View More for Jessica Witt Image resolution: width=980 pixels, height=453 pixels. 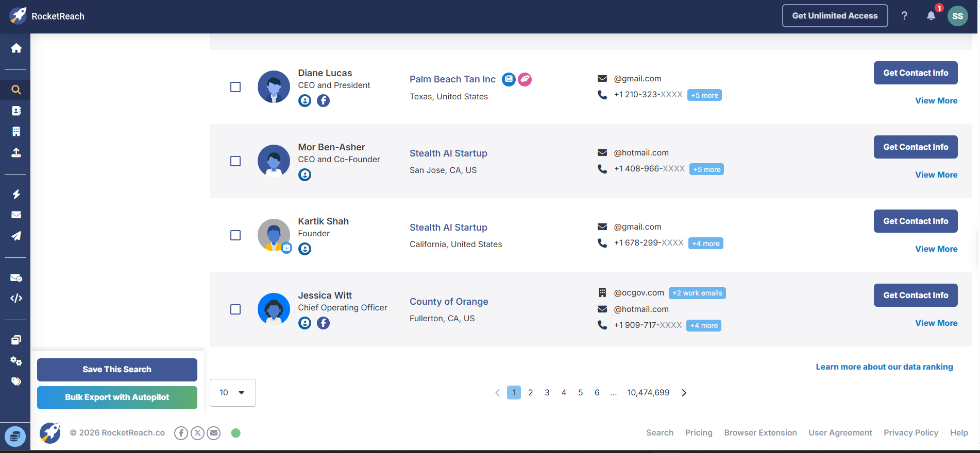tap(936, 323)
